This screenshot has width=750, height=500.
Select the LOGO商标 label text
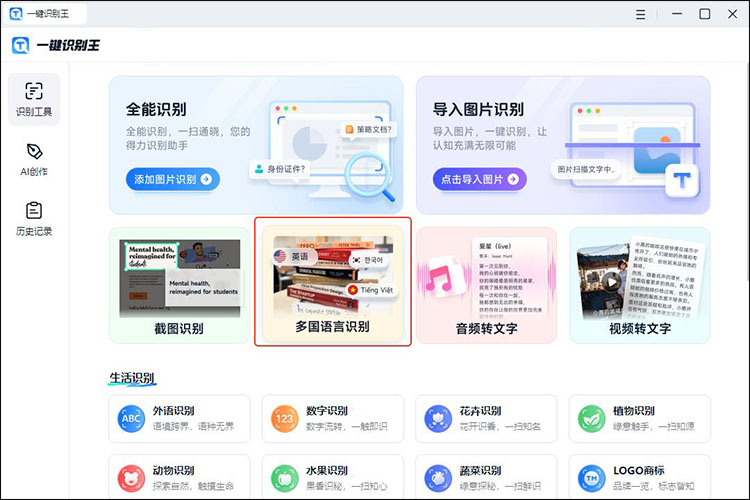click(x=639, y=470)
